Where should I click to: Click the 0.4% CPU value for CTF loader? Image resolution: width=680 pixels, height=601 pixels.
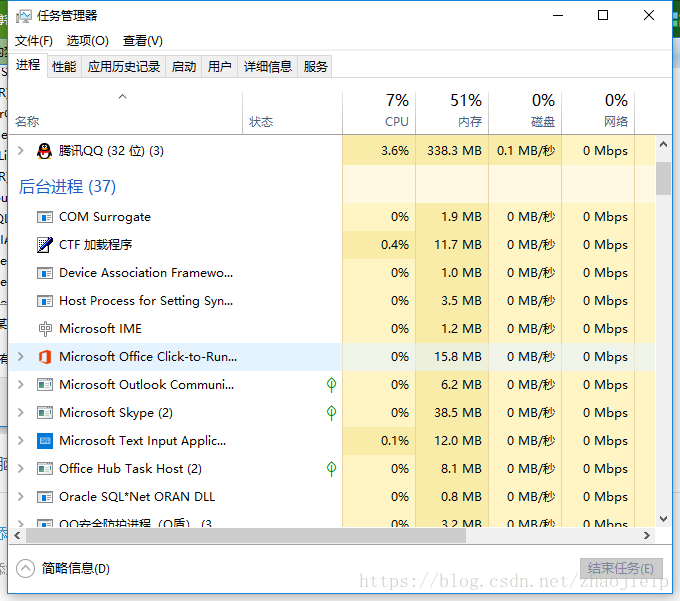coord(395,245)
